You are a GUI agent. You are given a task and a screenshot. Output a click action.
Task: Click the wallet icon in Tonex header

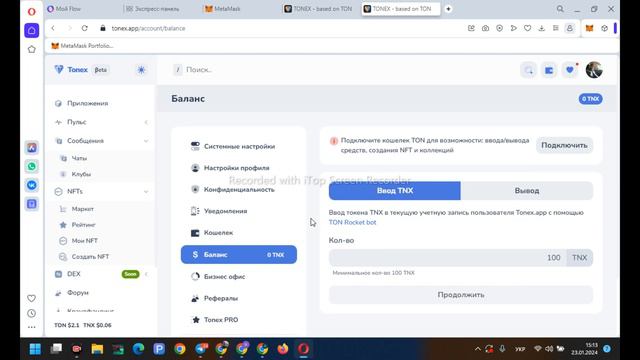[549, 70]
